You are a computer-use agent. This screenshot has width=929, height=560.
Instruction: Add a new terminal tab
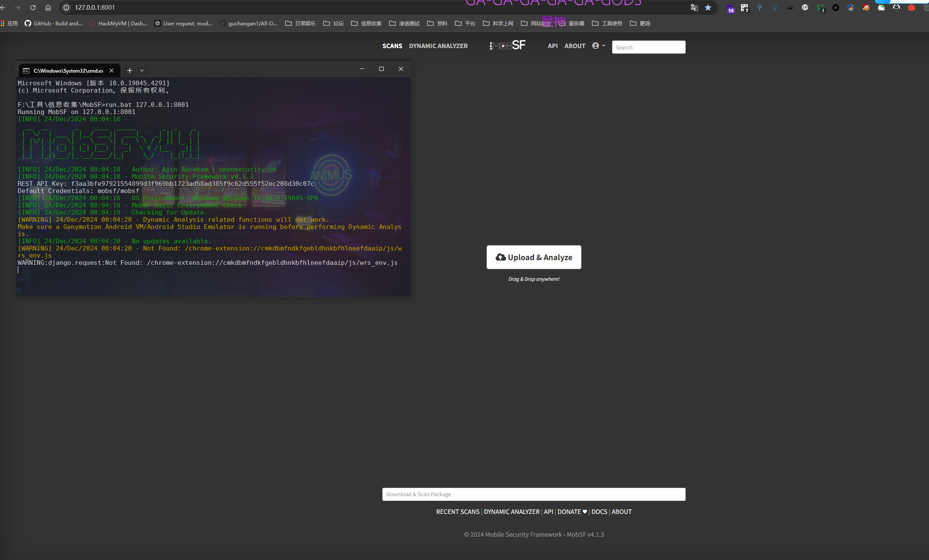click(x=130, y=71)
